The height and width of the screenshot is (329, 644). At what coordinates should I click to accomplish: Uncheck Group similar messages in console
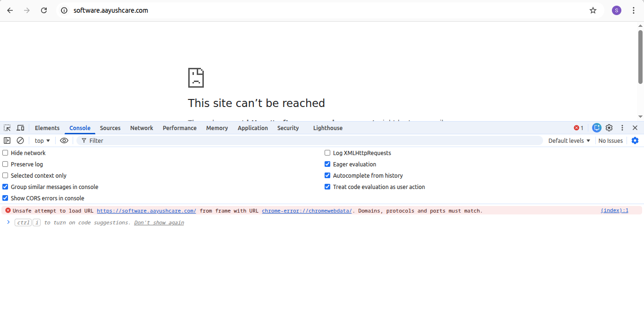(x=5, y=187)
